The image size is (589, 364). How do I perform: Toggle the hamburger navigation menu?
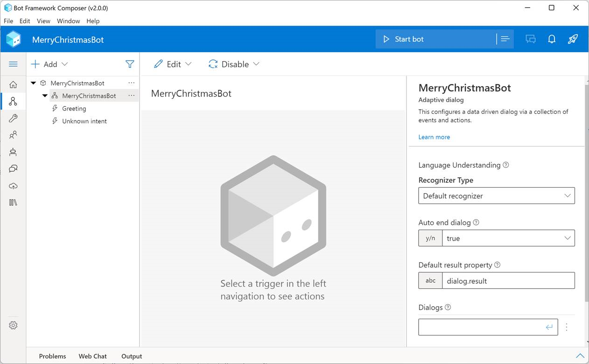tap(13, 64)
